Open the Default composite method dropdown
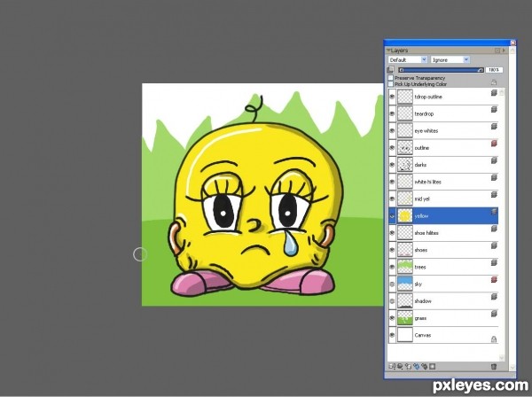 (x=408, y=60)
